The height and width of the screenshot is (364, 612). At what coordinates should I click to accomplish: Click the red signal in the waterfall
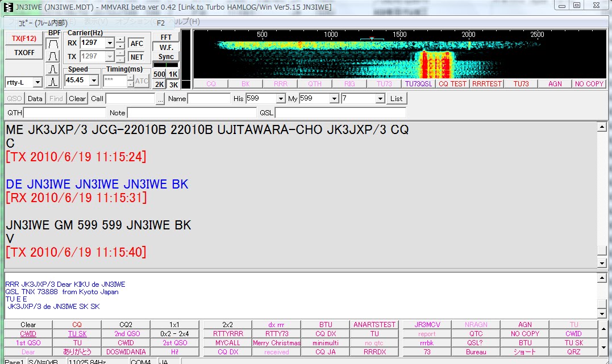point(436,64)
